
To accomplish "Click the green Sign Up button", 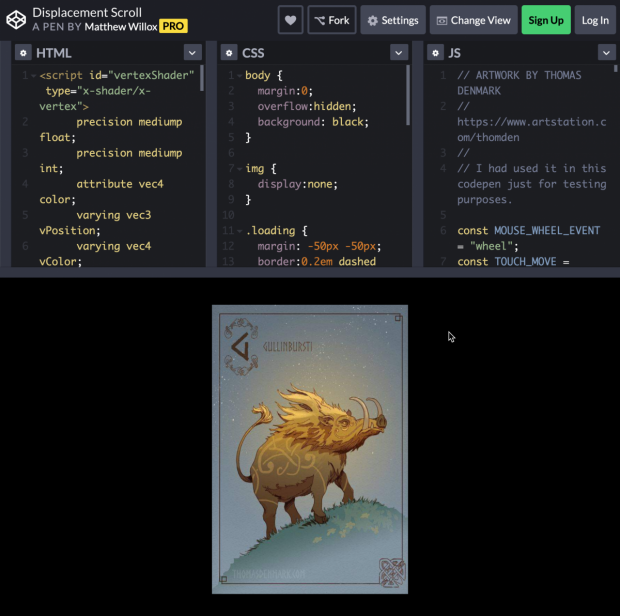I will click(x=545, y=20).
